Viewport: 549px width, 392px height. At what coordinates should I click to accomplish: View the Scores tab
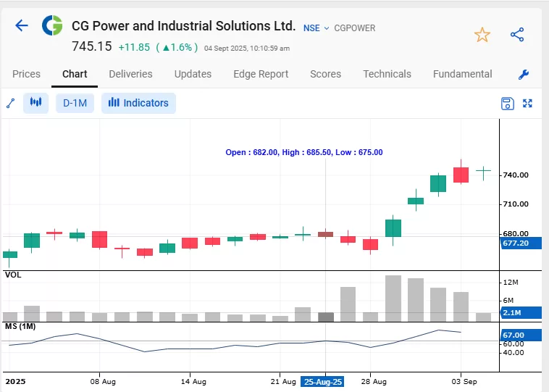(x=326, y=74)
